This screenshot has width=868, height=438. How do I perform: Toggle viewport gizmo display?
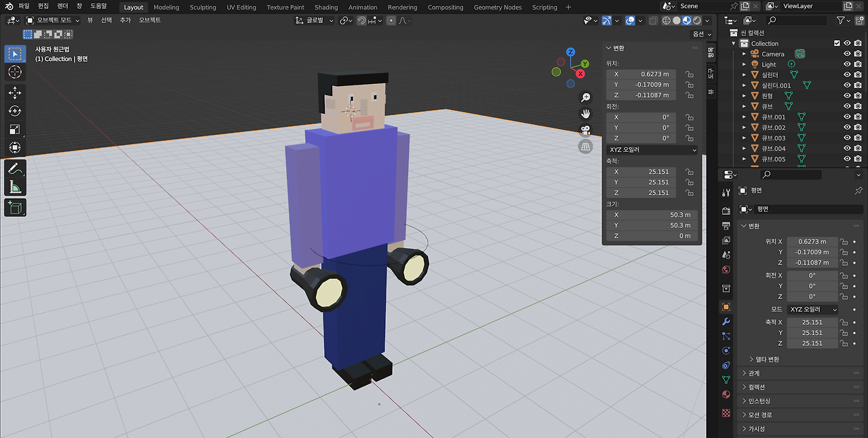(x=606, y=20)
